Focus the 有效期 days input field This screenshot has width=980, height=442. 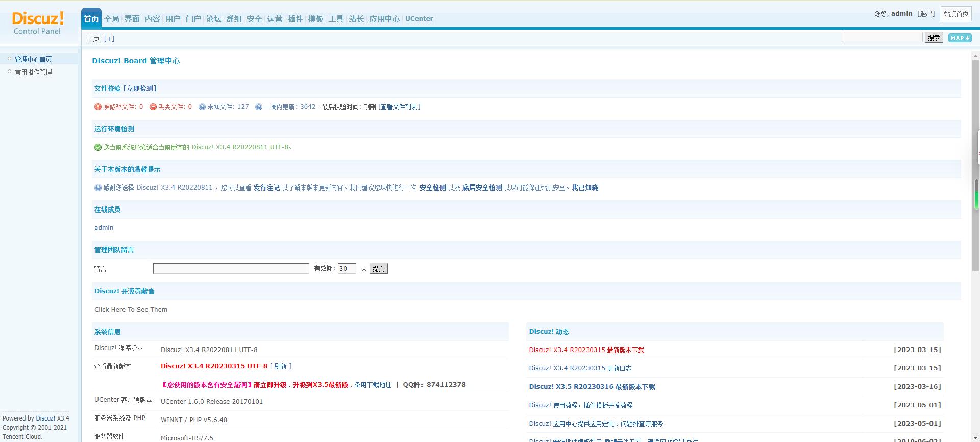click(347, 269)
